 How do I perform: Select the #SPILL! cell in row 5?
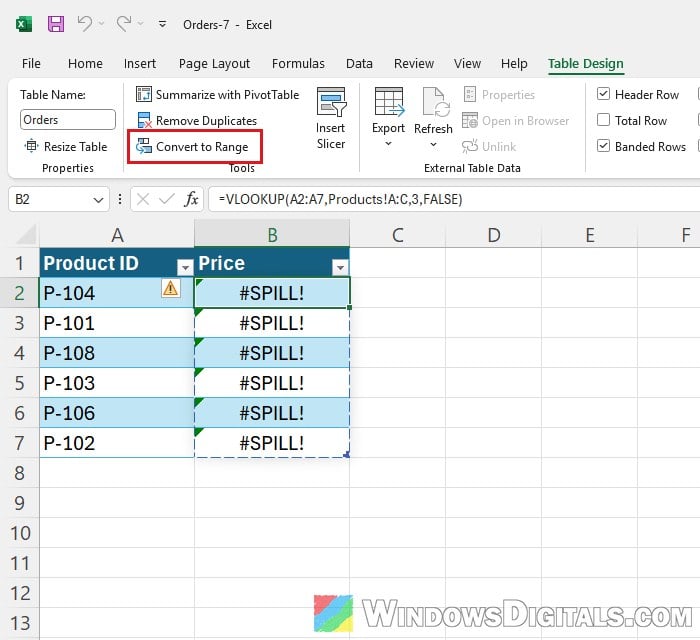272,382
